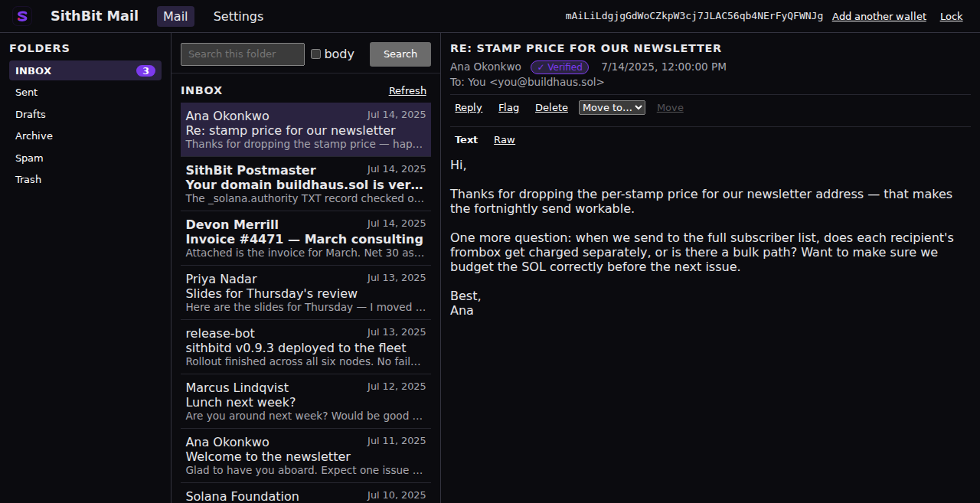Lock the mail session
The height and width of the screenshot is (503, 980).
point(952,16)
